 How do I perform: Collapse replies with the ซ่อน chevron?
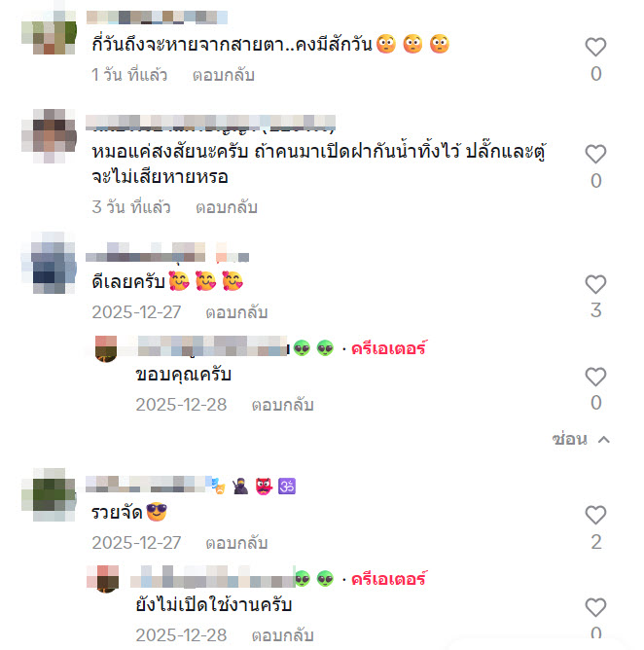click(x=581, y=439)
